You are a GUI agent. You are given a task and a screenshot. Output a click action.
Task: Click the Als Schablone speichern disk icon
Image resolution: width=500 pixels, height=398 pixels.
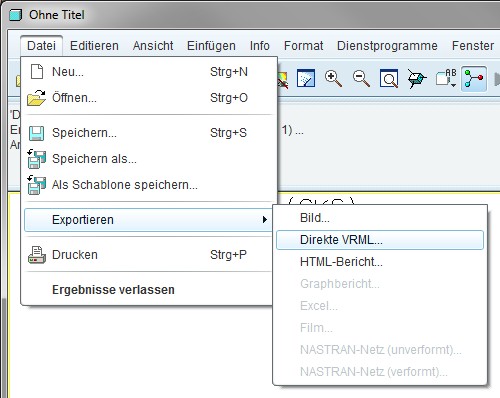click(x=37, y=185)
